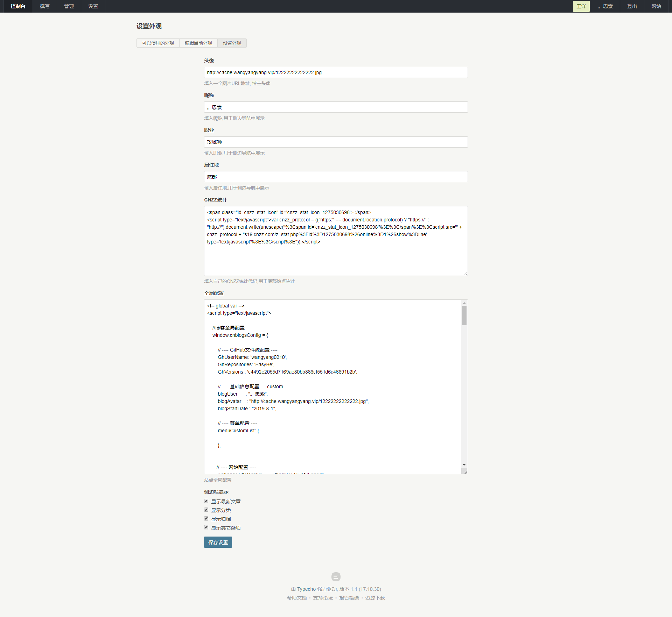Click the 全局配置 textarea resize grip
Viewport: 672px width, 617px height.
[465, 472]
